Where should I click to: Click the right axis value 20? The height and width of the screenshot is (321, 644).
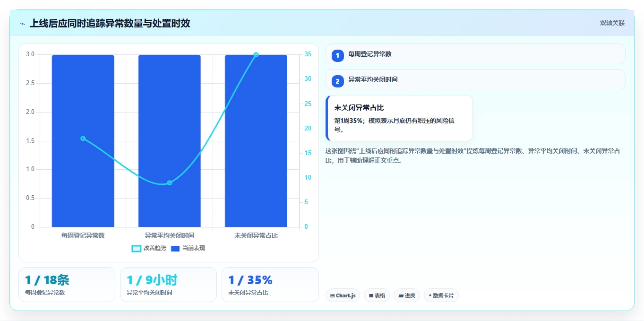point(308,129)
